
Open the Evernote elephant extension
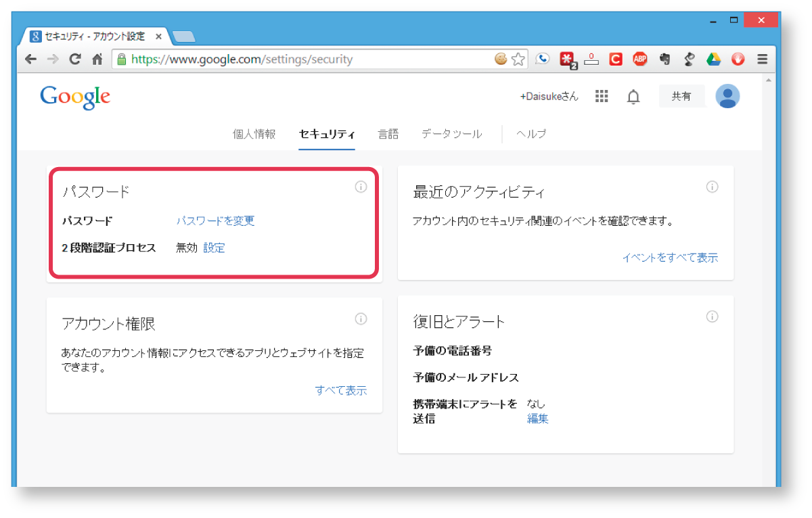point(665,60)
